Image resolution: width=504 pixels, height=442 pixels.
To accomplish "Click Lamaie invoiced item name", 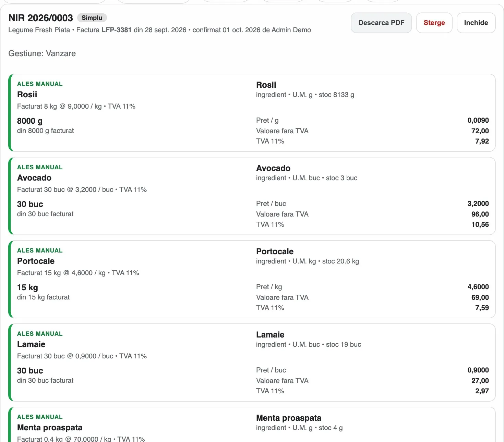I will point(31,344).
